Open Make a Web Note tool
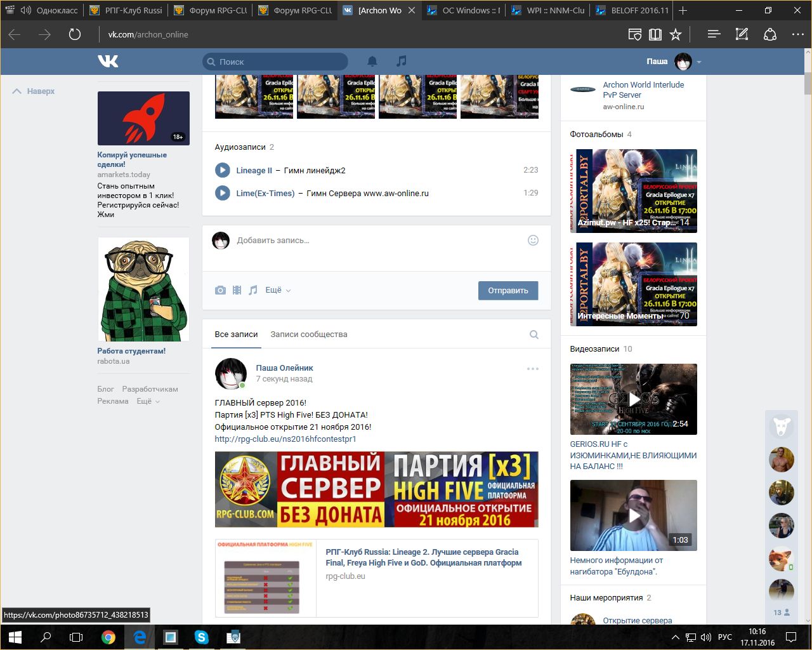Viewport: 812px width, 650px height. 742,34
